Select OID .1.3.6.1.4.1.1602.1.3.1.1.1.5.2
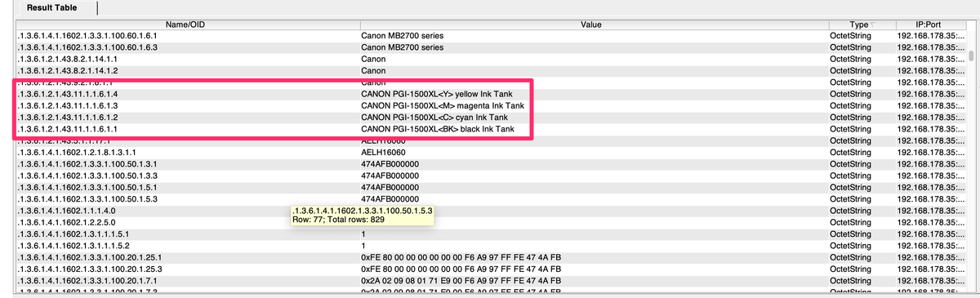The height and width of the screenshot is (298, 980). (73, 245)
